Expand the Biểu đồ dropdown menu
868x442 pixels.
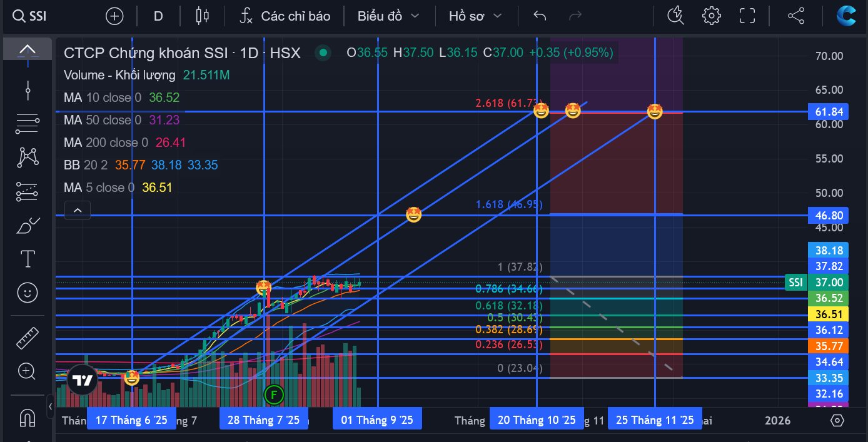pos(388,16)
